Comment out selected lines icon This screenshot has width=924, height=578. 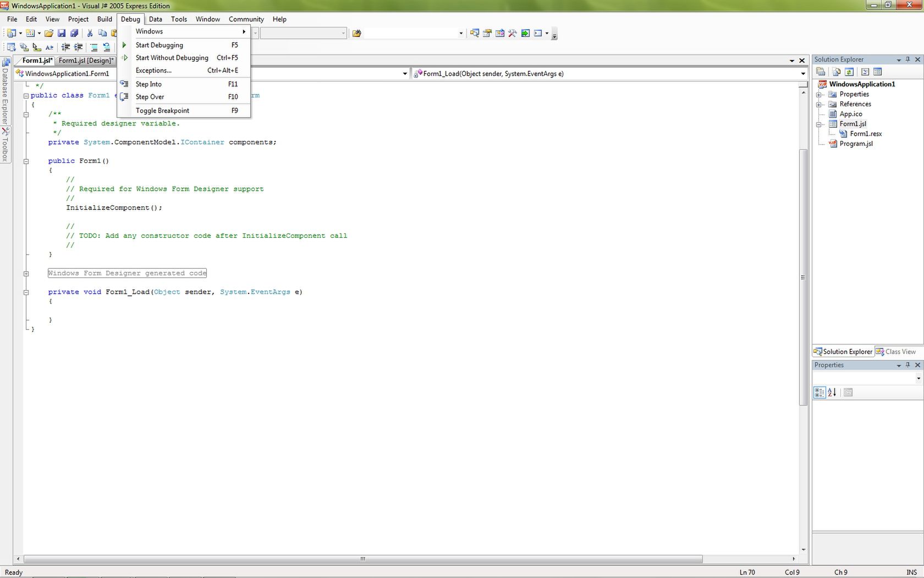[94, 47]
